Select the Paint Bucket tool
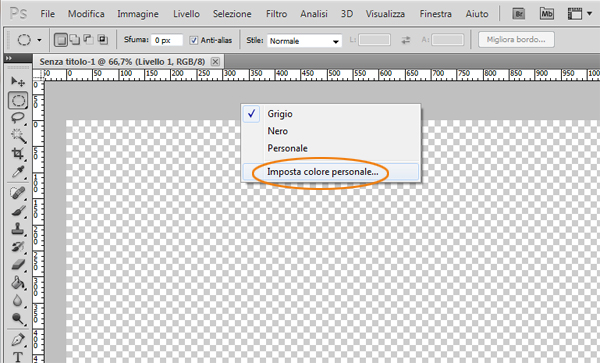600x363 pixels. 18,283
